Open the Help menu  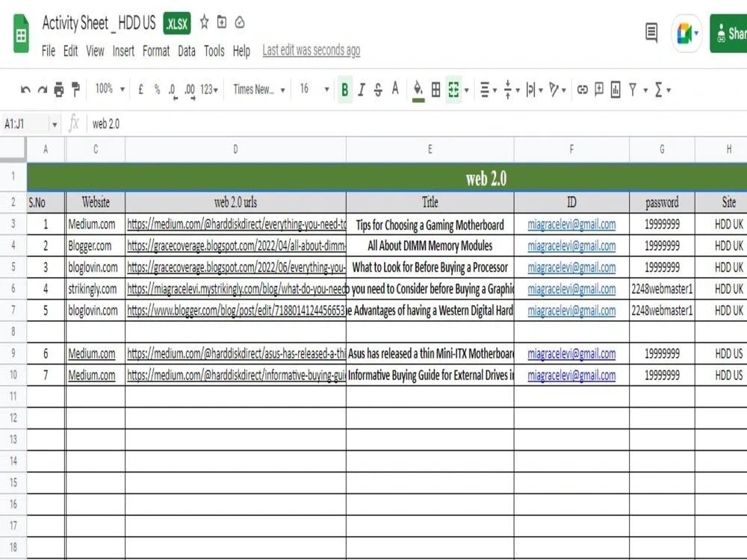point(241,51)
